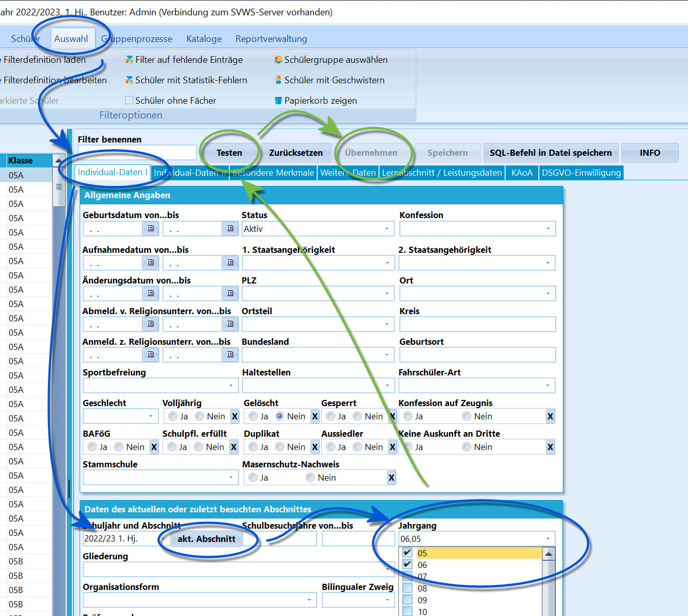The width and height of the screenshot is (688, 616).
Task: Switch to Lernabschnitt / Leistungsdaten tab
Action: (442, 173)
